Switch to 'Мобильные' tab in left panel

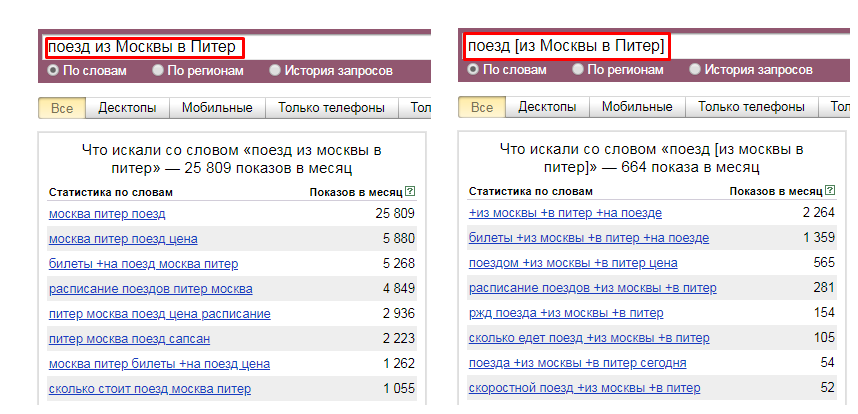[217, 108]
